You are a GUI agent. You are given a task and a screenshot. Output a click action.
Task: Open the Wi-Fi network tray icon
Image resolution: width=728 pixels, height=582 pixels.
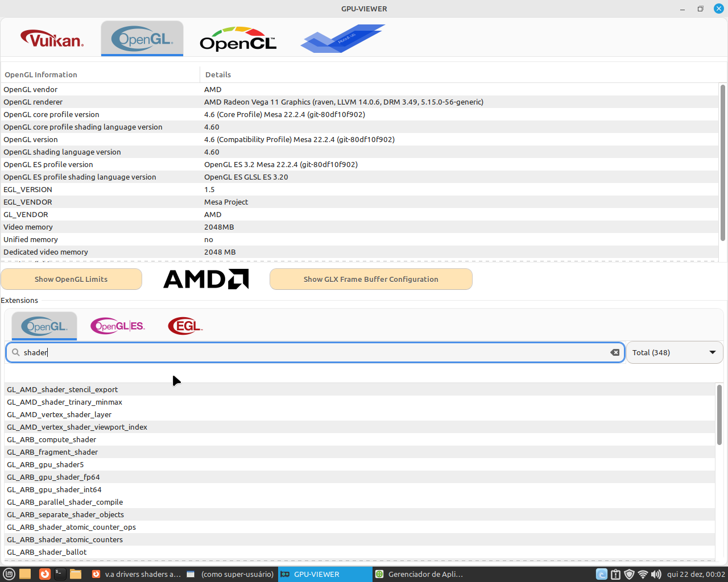[x=643, y=574]
